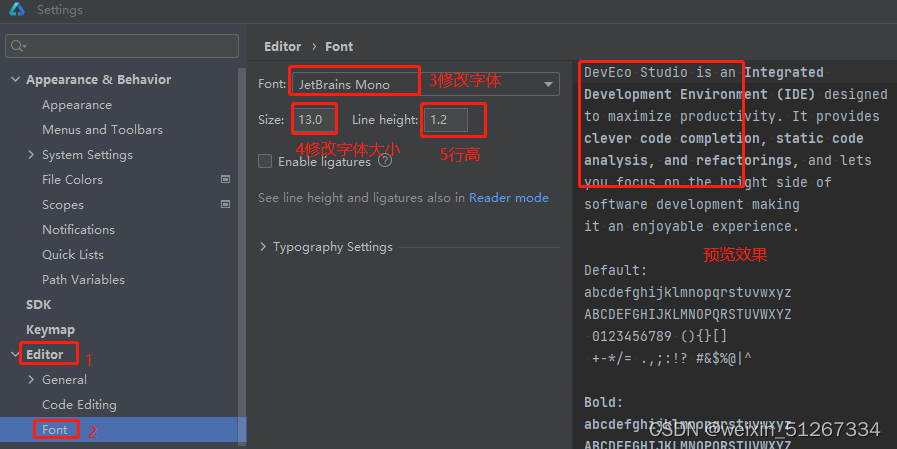Screen dimensions: 897x449
Task: Expand the System Settings node
Action: [x=31, y=154]
